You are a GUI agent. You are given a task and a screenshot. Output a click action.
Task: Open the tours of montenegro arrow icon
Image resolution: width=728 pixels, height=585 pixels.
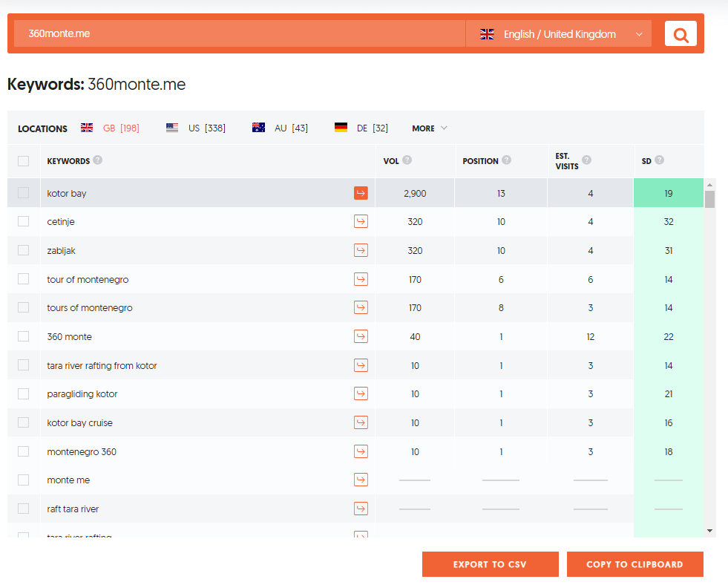tap(361, 307)
